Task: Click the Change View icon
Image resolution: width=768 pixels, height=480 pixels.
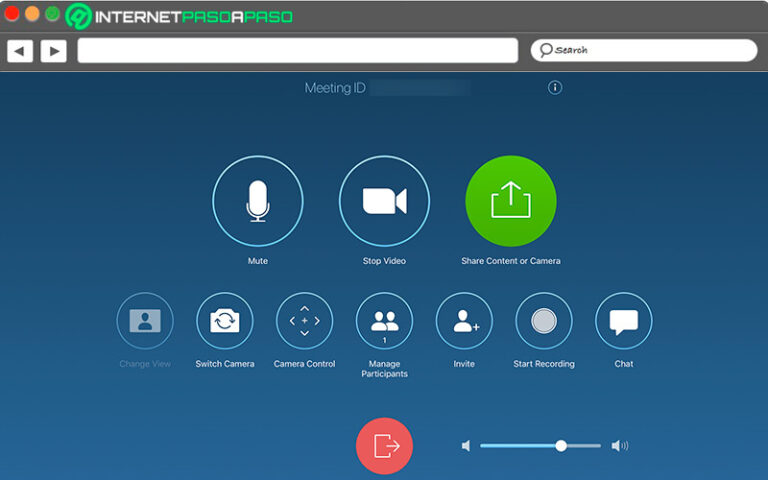Action: 145,321
